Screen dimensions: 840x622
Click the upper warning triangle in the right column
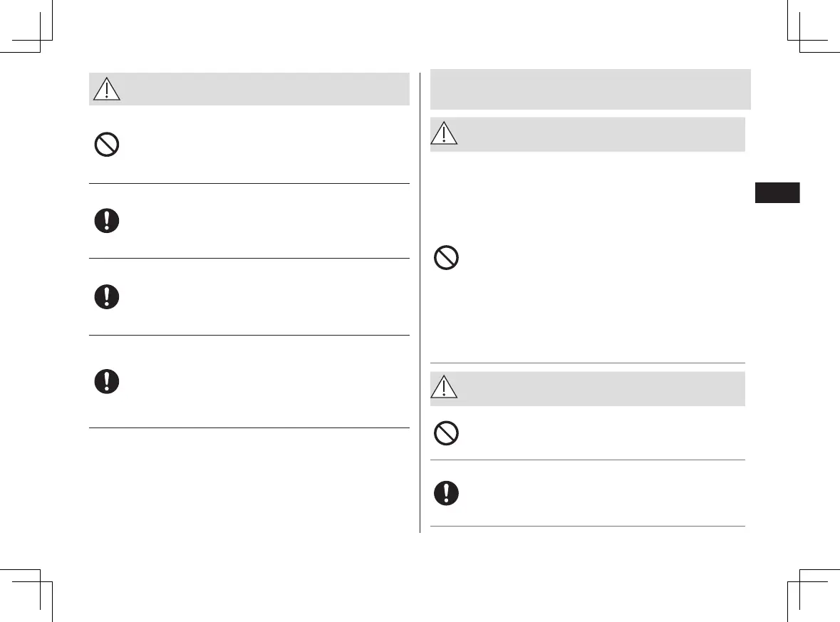pos(444,134)
